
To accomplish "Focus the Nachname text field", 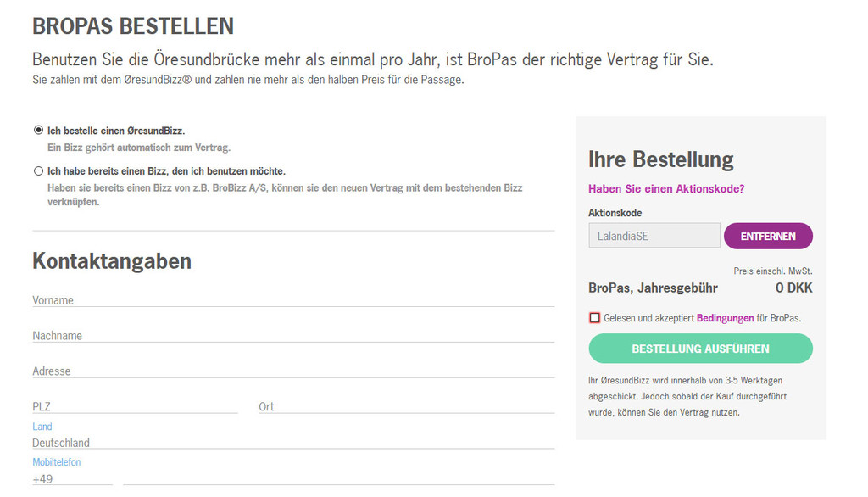I will click(293, 335).
